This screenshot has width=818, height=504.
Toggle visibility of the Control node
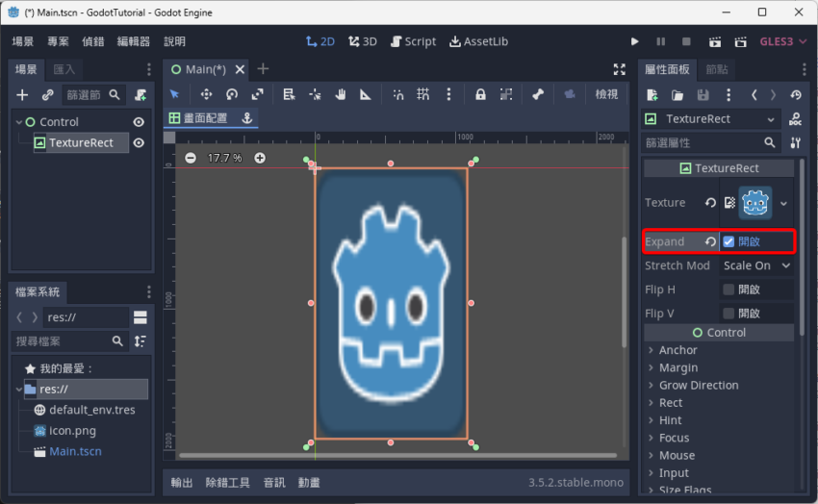139,122
